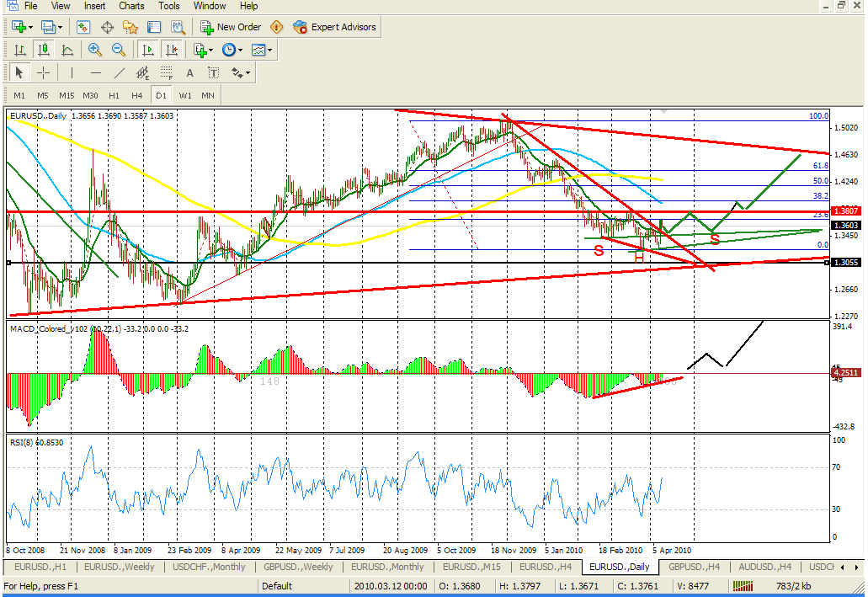Set timeframe to M30

tap(90, 95)
